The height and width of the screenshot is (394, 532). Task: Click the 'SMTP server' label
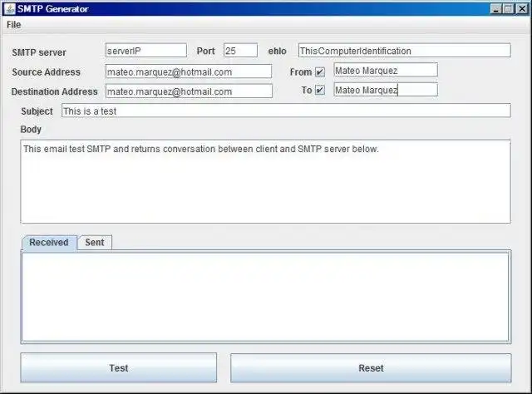tap(39, 52)
